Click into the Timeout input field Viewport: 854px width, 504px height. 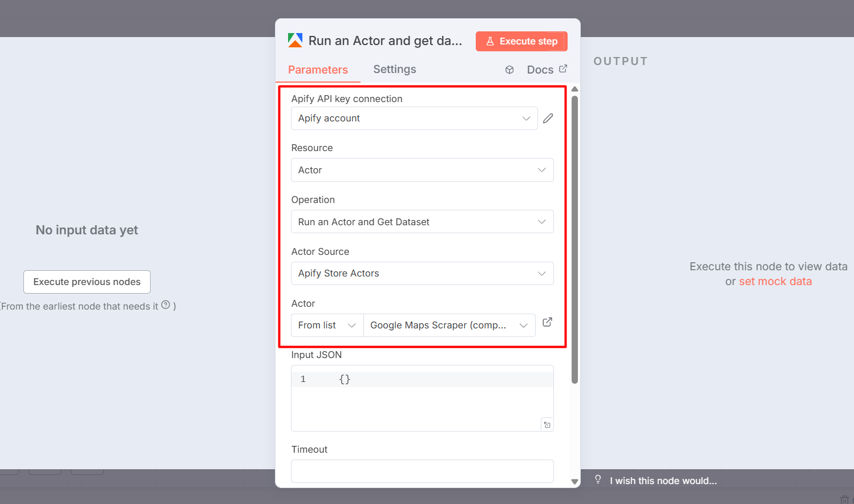(x=422, y=471)
